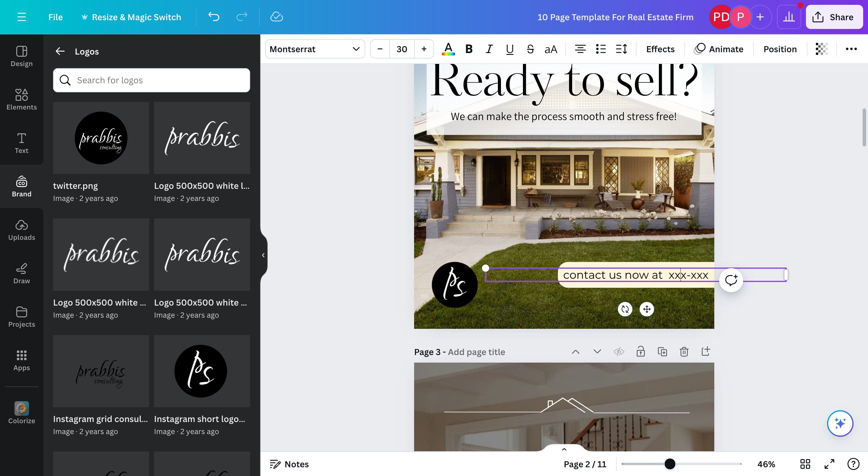This screenshot has width=868, height=476.
Task: Click the Share button
Action: coord(834,17)
